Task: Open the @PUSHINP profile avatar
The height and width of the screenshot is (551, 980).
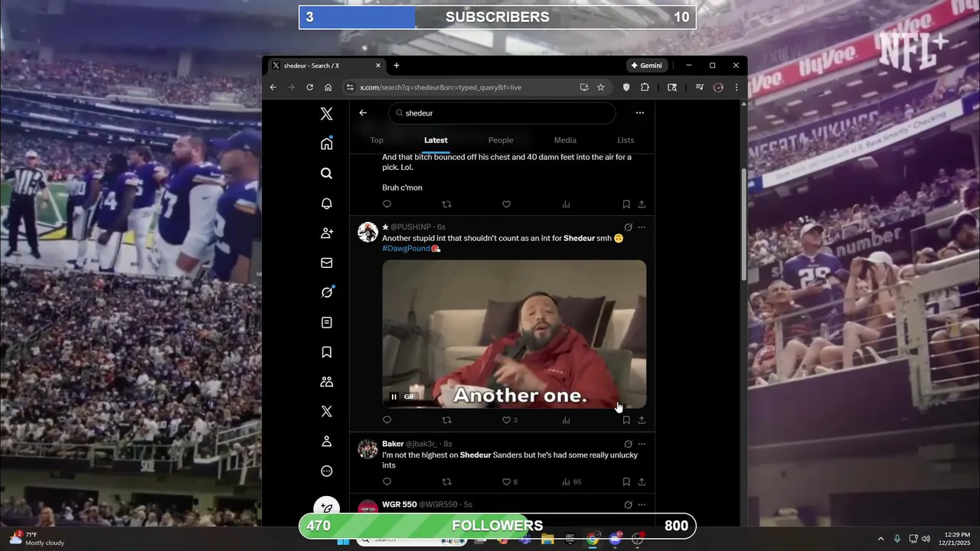Action: click(x=367, y=232)
